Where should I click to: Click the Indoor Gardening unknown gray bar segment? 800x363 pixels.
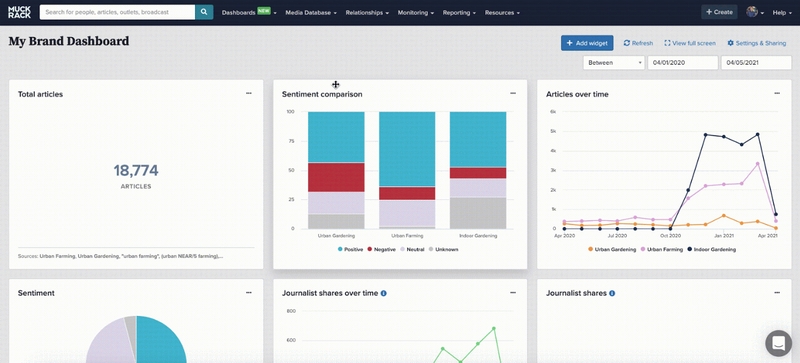coord(478,213)
